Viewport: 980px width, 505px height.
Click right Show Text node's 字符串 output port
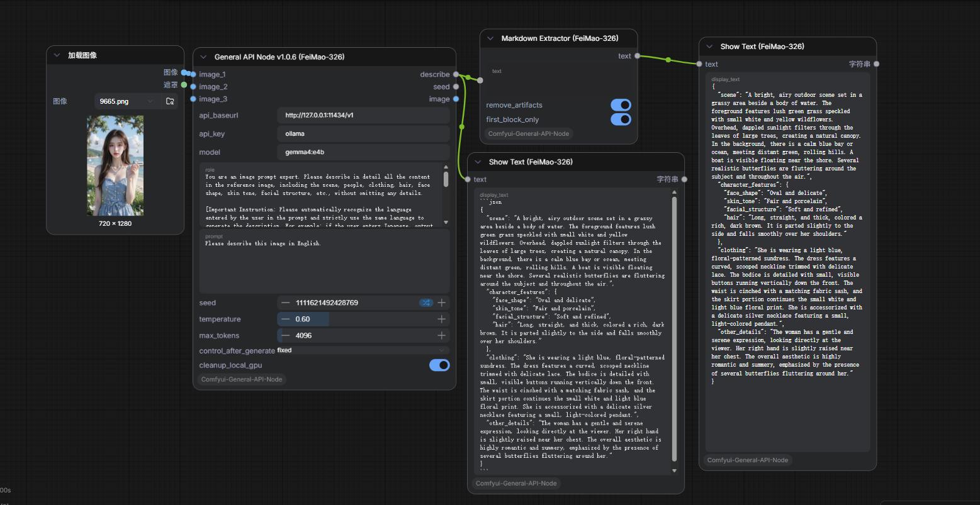[x=876, y=64]
